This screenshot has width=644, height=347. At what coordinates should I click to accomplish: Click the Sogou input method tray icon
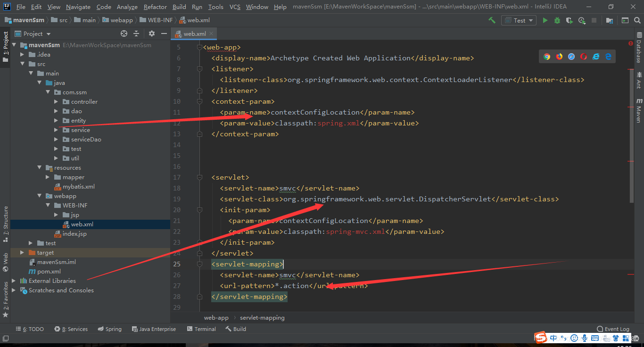tap(540, 338)
